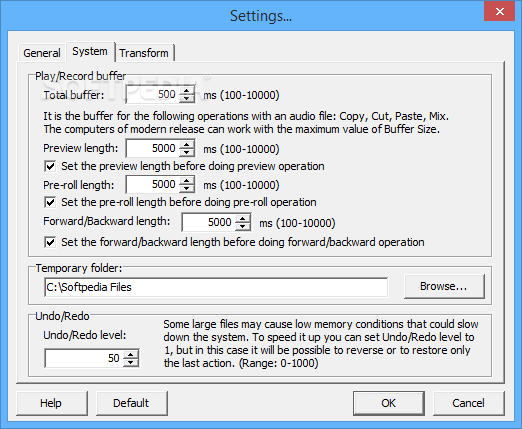Decrease Forward/Backward length with down arrow

(x=243, y=226)
